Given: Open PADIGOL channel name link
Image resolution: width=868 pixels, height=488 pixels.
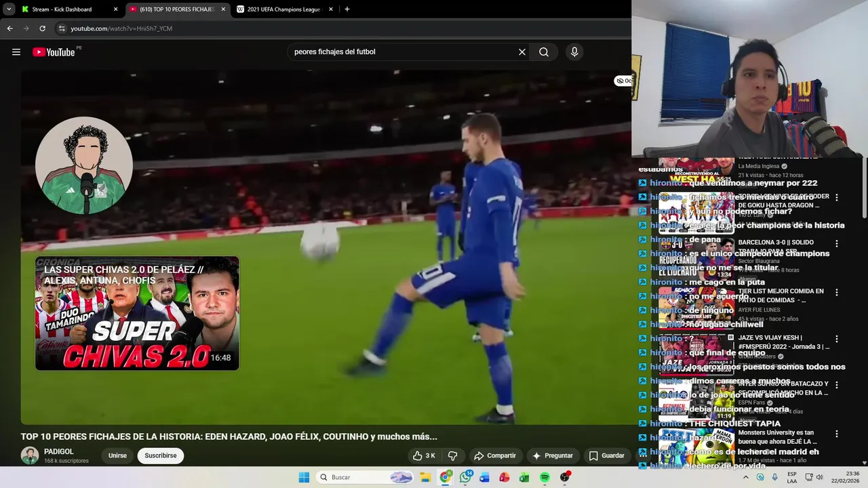Looking at the screenshot, I should [x=59, y=451].
